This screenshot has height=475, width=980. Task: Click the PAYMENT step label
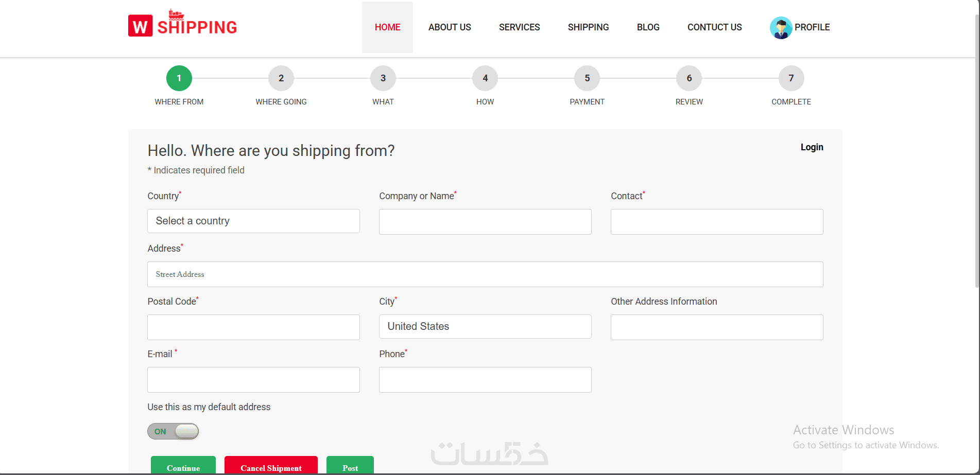coord(587,102)
